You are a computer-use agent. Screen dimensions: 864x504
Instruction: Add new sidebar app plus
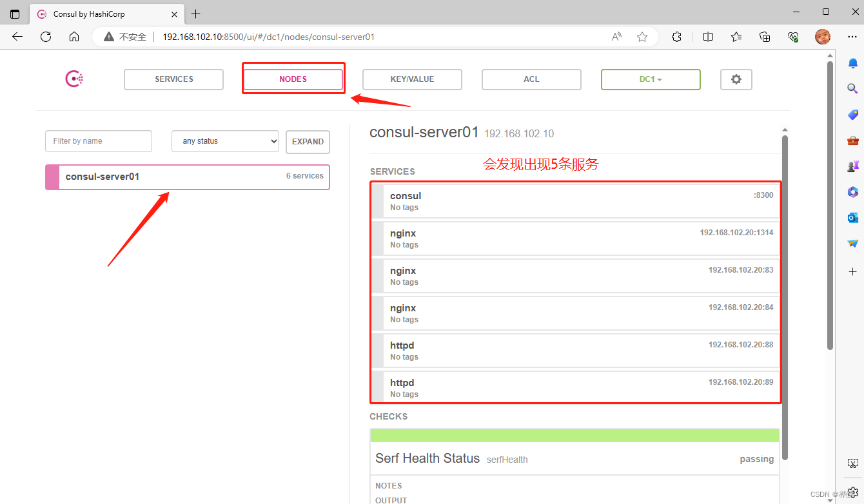(x=852, y=272)
